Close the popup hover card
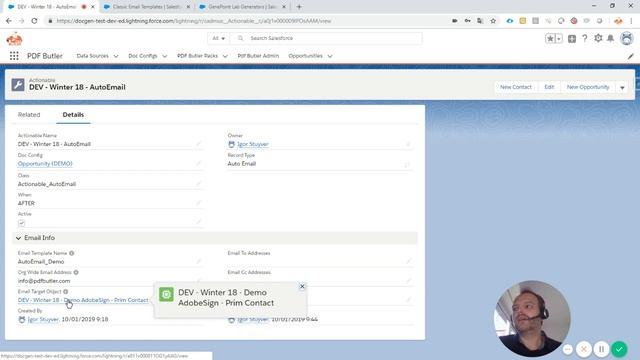Screen dimensions: 640x360 [302, 287]
